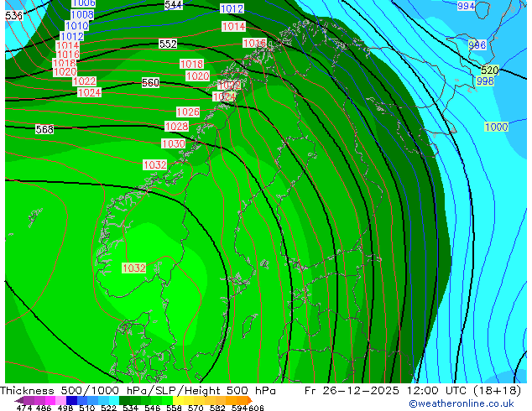The image size is (532, 411).
Task: Click the blue '994' pressure label
Action: pos(466,6)
